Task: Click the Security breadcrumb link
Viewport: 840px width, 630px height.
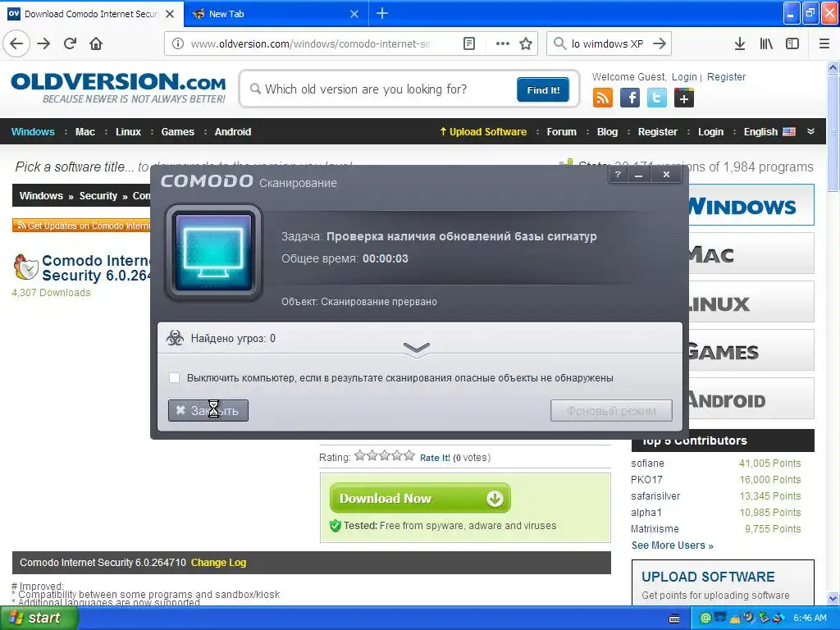Action: pyautogui.click(x=98, y=195)
